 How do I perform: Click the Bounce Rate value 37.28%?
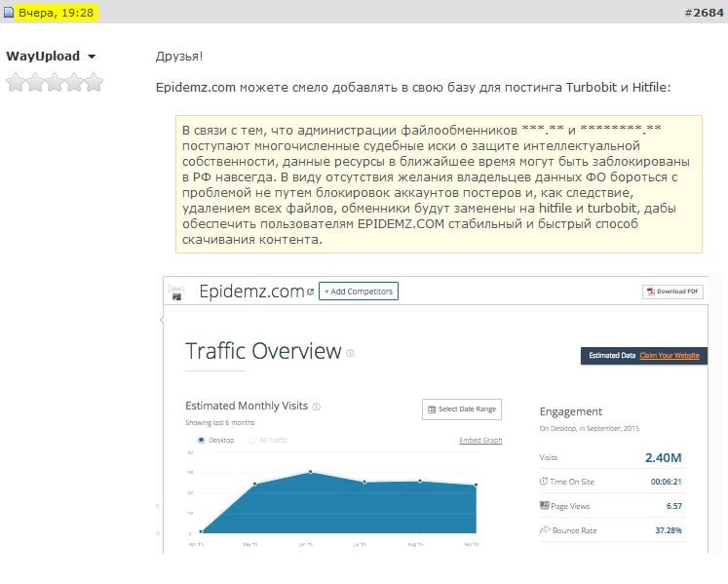pyautogui.click(x=669, y=530)
